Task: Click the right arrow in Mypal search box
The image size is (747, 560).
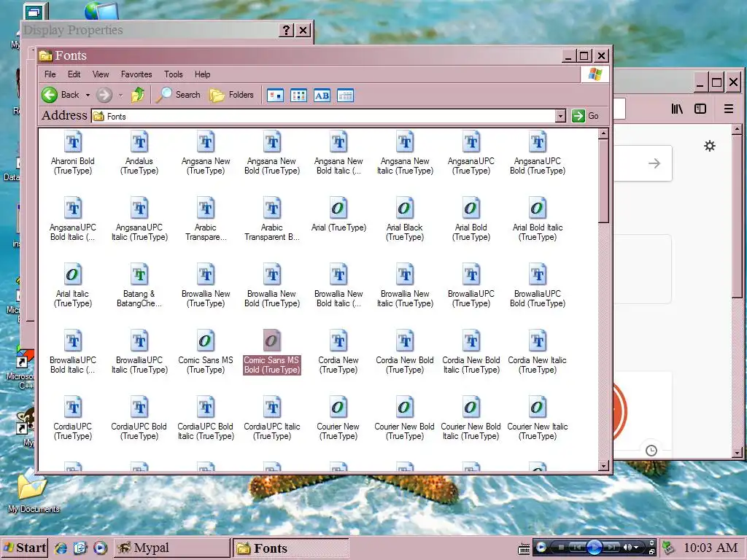Action: (654, 163)
